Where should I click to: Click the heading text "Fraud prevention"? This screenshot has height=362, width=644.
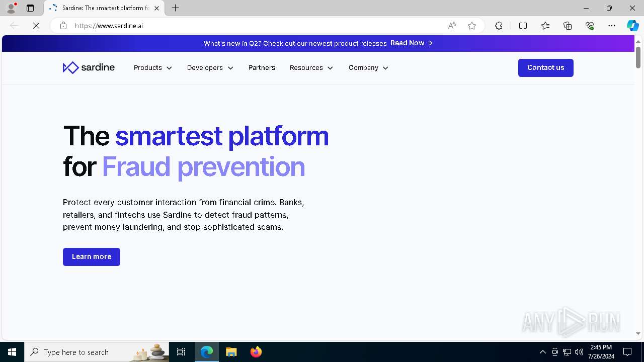point(204,166)
